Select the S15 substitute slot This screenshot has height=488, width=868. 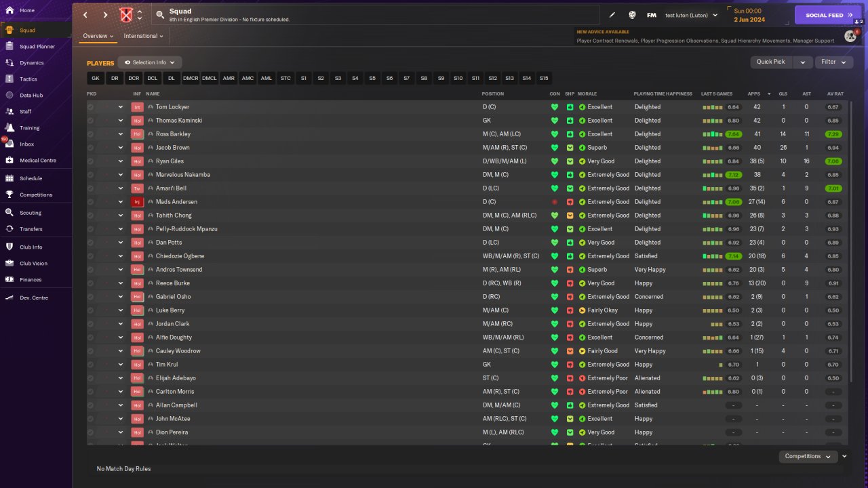(x=544, y=78)
